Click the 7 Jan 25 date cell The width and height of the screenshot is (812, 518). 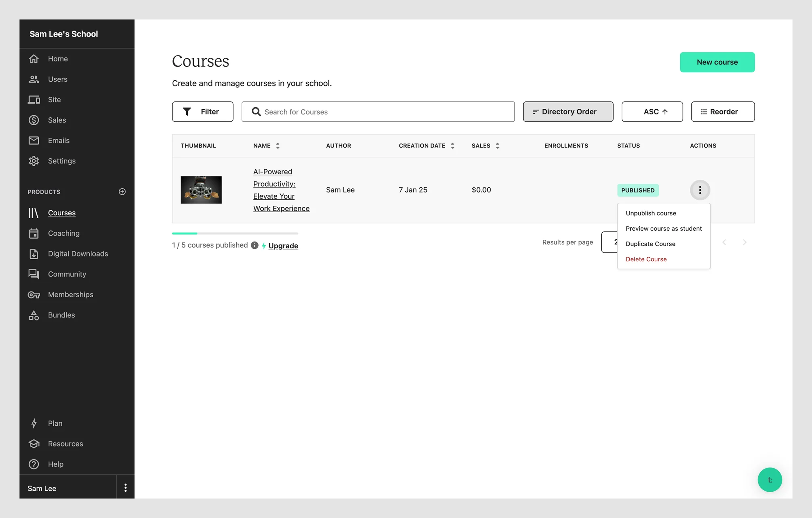(413, 190)
